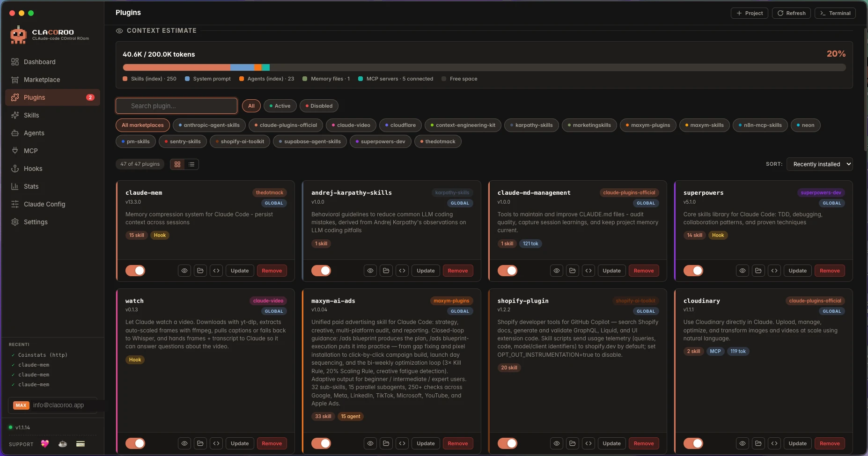The height and width of the screenshot is (456, 868).
Task: Open recent item Coinstats (http)
Action: (x=43, y=355)
